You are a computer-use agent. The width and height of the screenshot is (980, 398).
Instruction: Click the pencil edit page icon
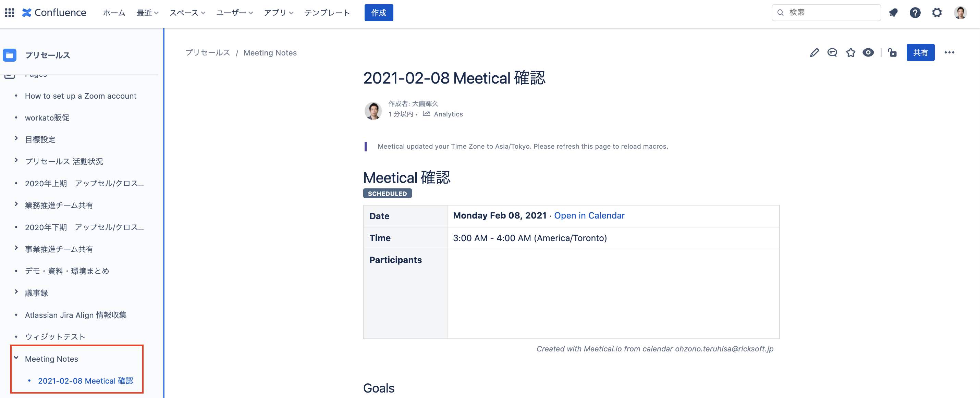tap(814, 52)
